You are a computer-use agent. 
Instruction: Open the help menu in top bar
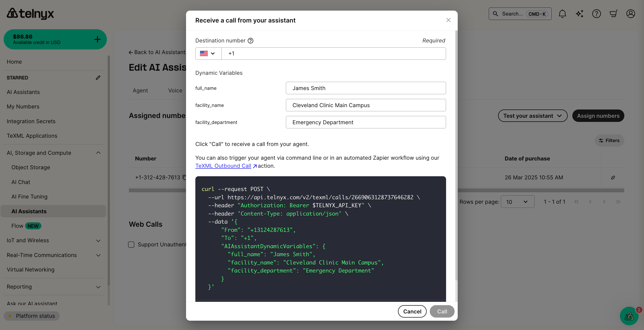(597, 14)
